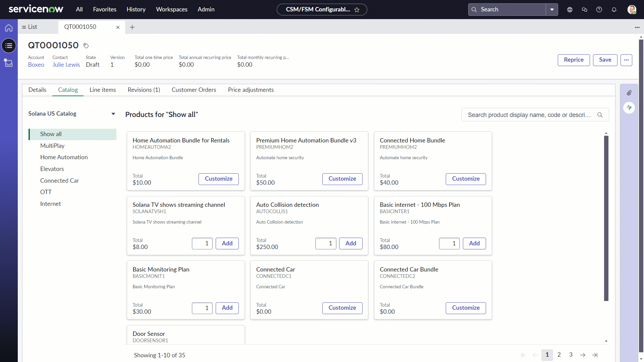
Task: Close the QT0001050 tab
Action: click(x=118, y=27)
